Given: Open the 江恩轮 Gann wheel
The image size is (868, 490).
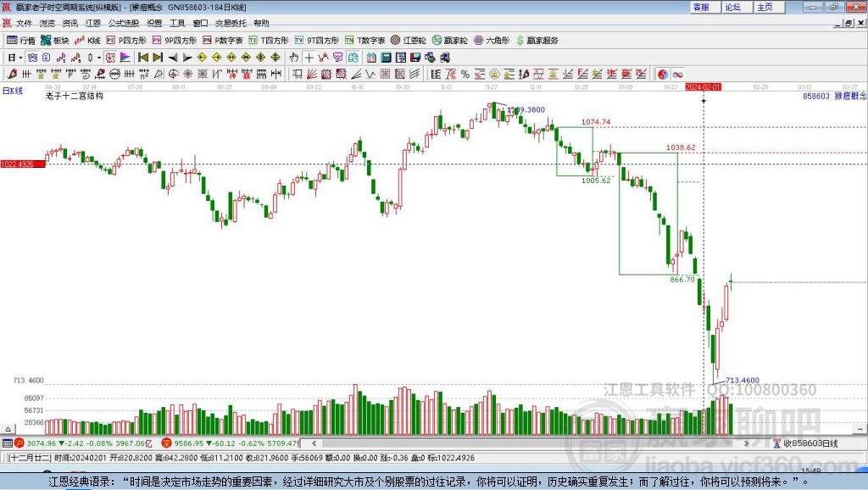Looking at the screenshot, I should [x=409, y=41].
